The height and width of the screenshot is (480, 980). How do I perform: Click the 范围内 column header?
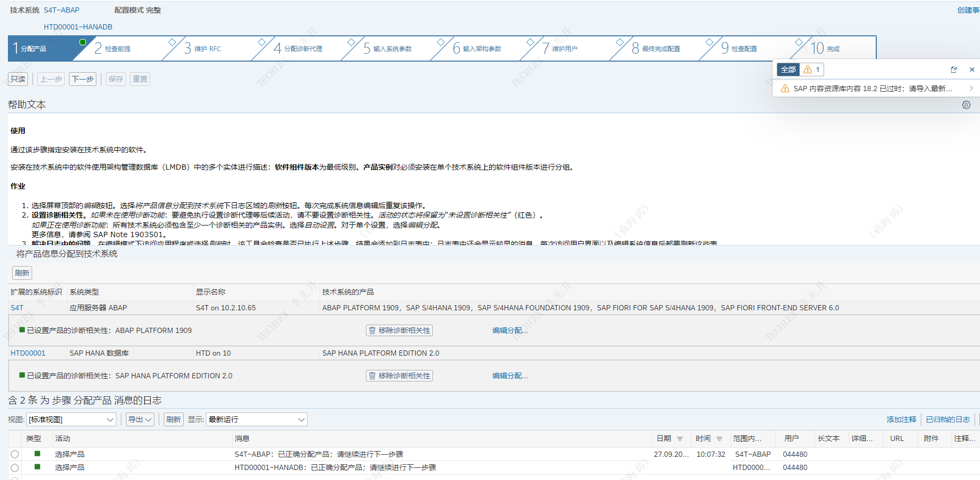point(747,438)
